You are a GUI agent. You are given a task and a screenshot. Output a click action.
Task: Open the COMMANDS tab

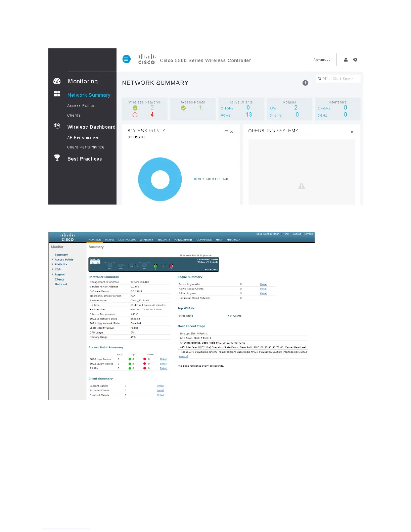[x=204, y=240]
